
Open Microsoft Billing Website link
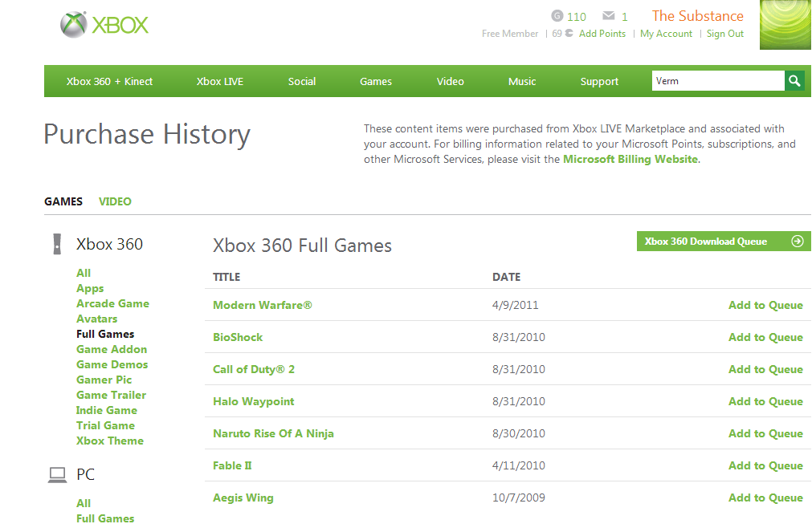pyautogui.click(x=630, y=159)
